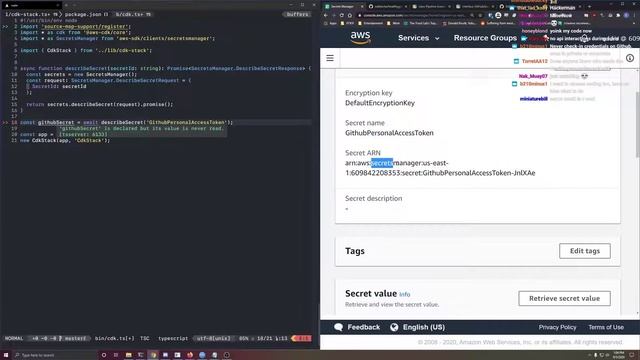Click the DefaultEncryptionKey value
The height and width of the screenshot is (360, 640).
coord(380,103)
